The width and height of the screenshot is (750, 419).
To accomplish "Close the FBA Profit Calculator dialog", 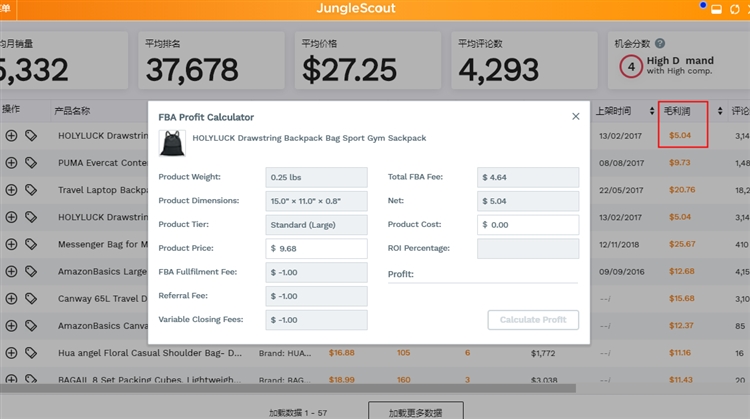I will click(575, 116).
